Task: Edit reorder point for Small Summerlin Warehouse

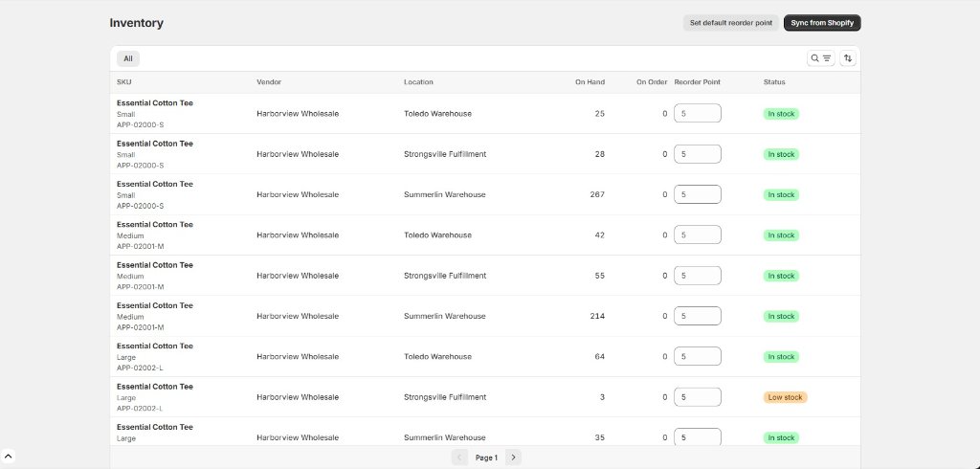Action: 697,194
